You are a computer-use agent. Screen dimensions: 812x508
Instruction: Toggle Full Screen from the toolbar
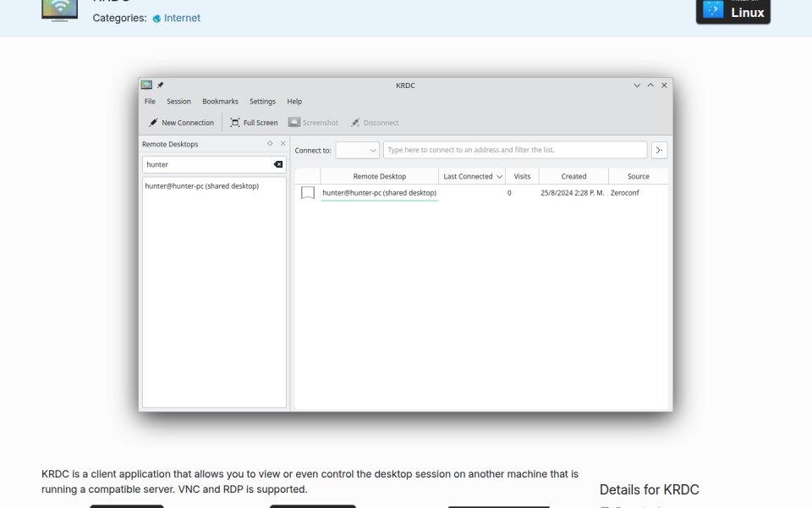pos(254,123)
